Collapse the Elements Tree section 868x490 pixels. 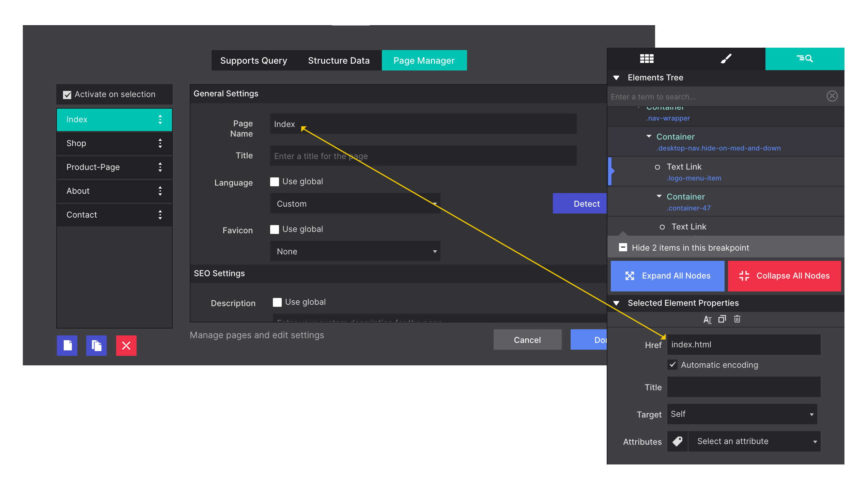[616, 78]
